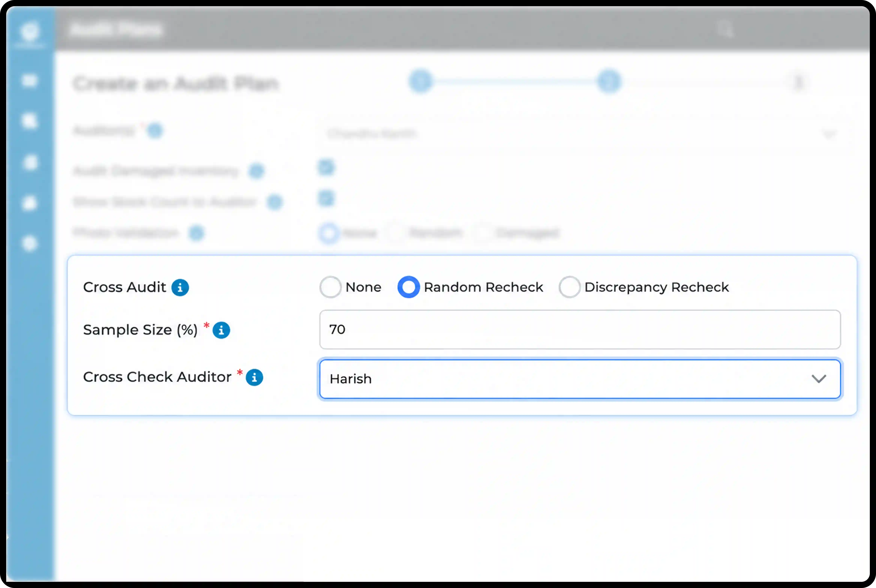Choose the Discrepancy Recheck radio button
Viewport: 876px width, 588px height.
(x=570, y=287)
